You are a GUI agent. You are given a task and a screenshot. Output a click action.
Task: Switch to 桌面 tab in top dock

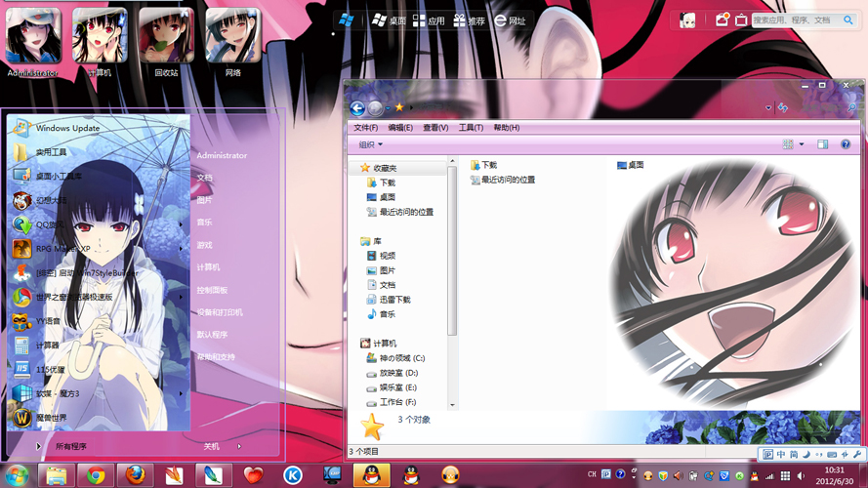coord(390,20)
